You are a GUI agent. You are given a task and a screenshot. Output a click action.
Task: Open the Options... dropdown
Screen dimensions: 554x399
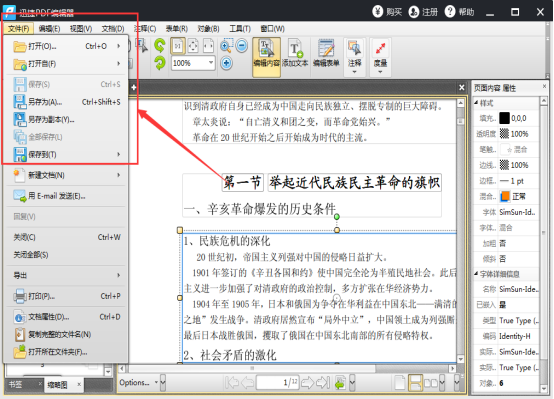coord(138,382)
